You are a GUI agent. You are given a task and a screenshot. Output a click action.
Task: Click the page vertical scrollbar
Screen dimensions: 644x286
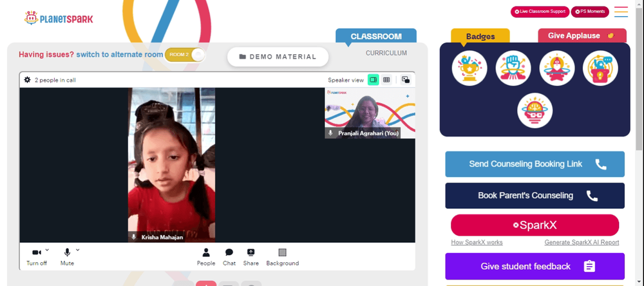[639, 78]
